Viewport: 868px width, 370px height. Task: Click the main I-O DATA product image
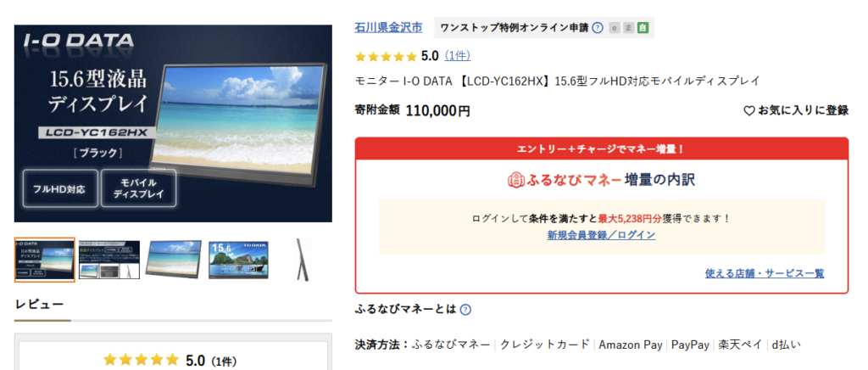point(173,124)
